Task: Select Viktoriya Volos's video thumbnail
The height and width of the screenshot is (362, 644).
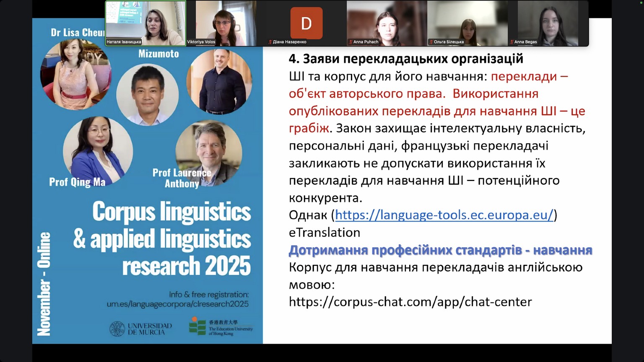Action: click(226, 23)
